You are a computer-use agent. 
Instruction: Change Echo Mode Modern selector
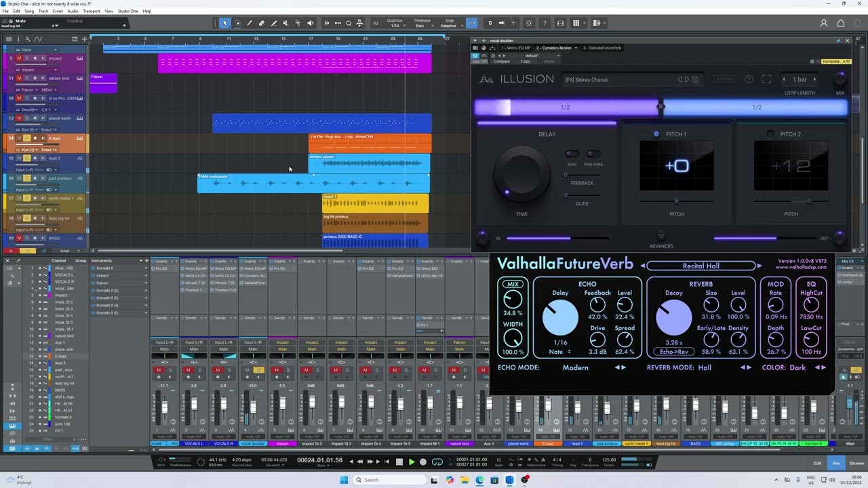pyautogui.click(x=575, y=367)
